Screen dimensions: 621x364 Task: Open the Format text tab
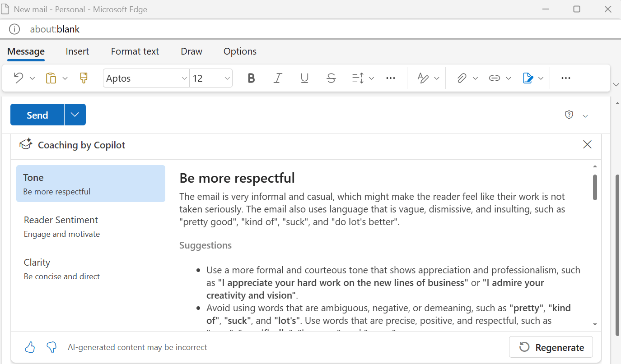pyautogui.click(x=135, y=51)
